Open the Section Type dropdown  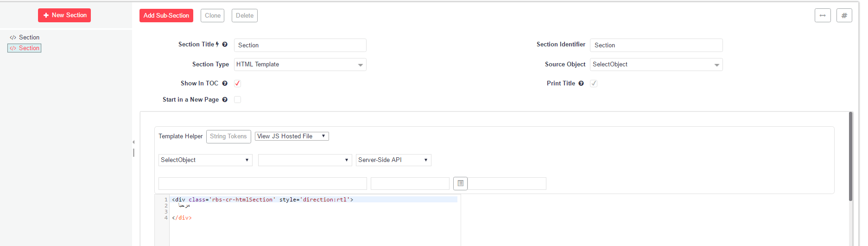[x=300, y=65]
